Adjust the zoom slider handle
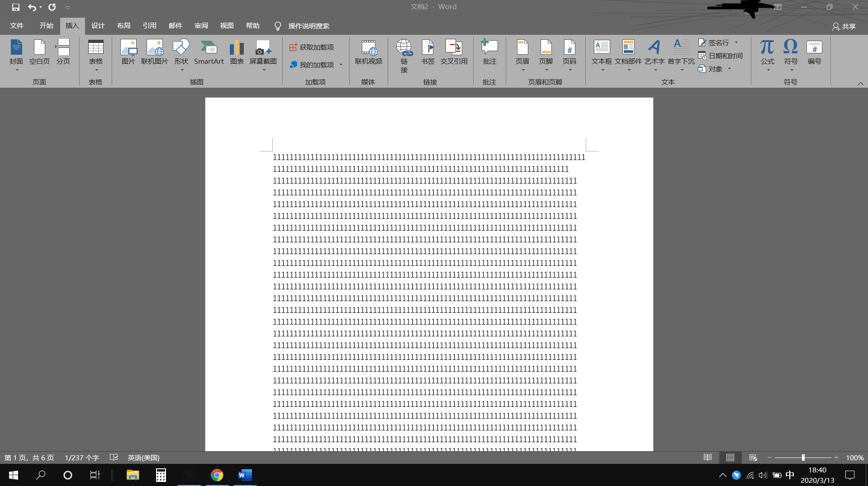 click(803, 458)
